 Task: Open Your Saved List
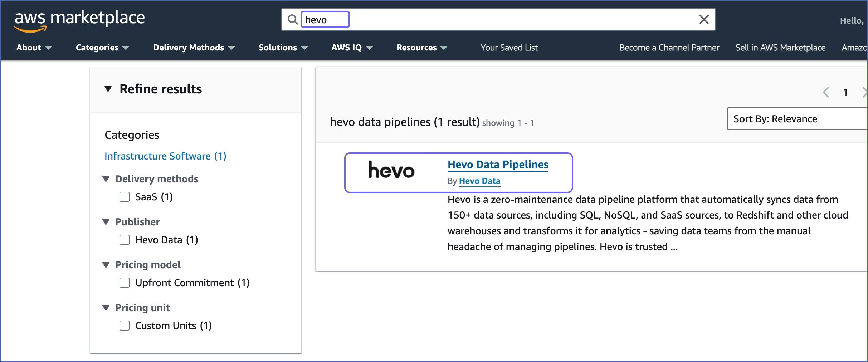point(509,47)
